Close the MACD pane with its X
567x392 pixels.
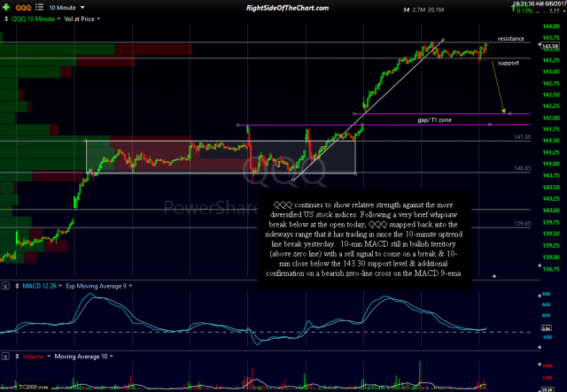click(5, 286)
